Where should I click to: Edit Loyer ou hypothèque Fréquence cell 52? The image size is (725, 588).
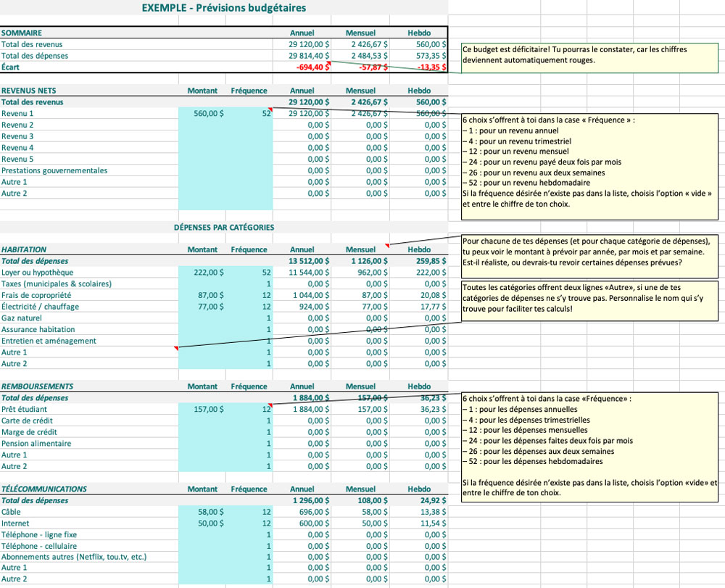(249, 273)
